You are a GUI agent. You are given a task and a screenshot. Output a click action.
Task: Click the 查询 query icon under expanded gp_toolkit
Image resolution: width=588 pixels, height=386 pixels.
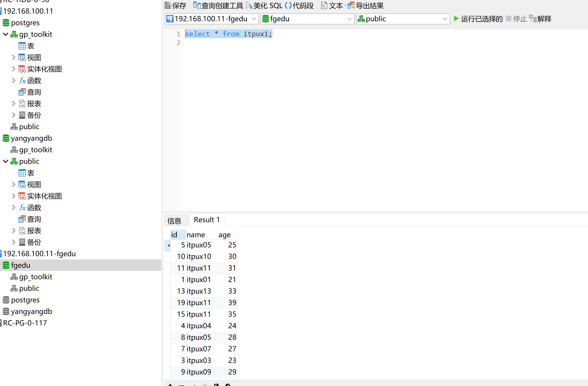(x=22, y=92)
